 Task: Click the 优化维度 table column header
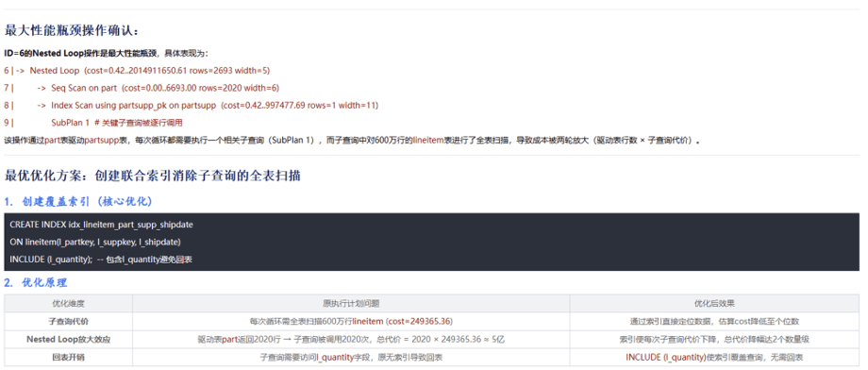click(68, 304)
